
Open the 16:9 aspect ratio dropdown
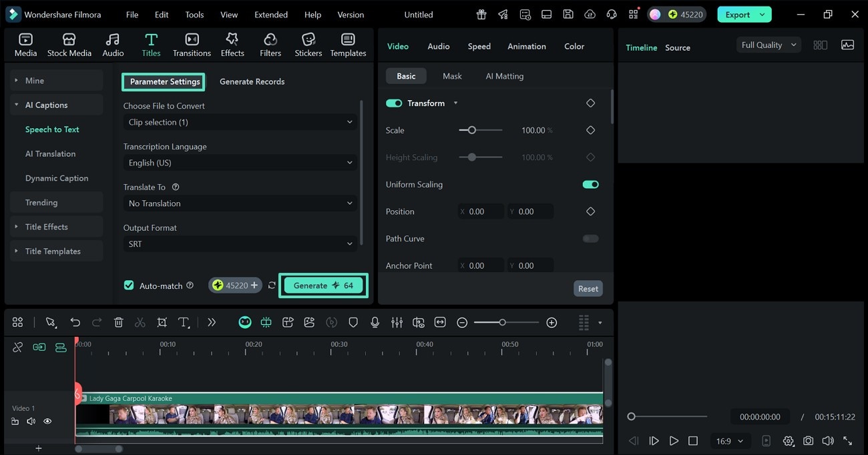[x=729, y=441]
